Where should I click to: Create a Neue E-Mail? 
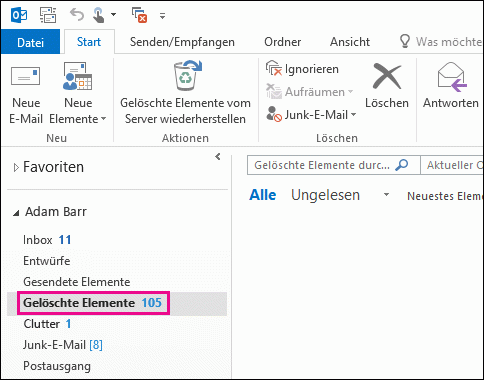[26, 95]
